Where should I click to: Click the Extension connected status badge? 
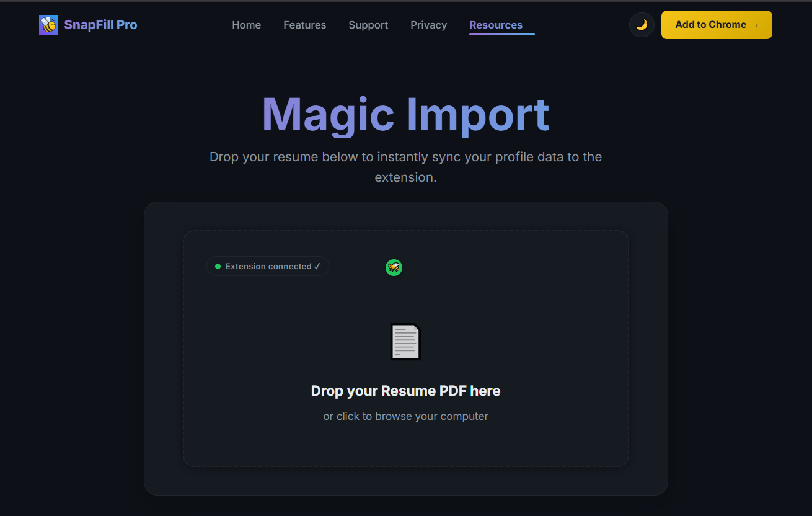click(268, 266)
